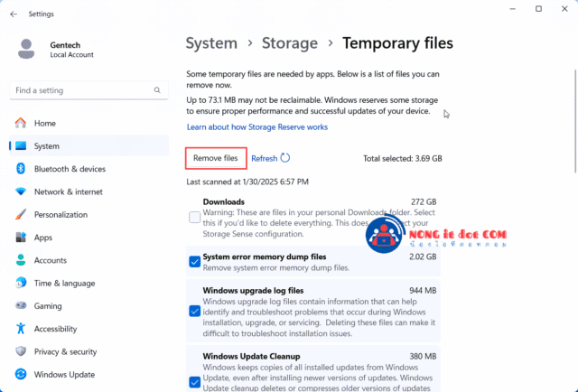The height and width of the screenshot is (392, 578).
Task: Click the Accounts person icon
Action: [21, 260]
